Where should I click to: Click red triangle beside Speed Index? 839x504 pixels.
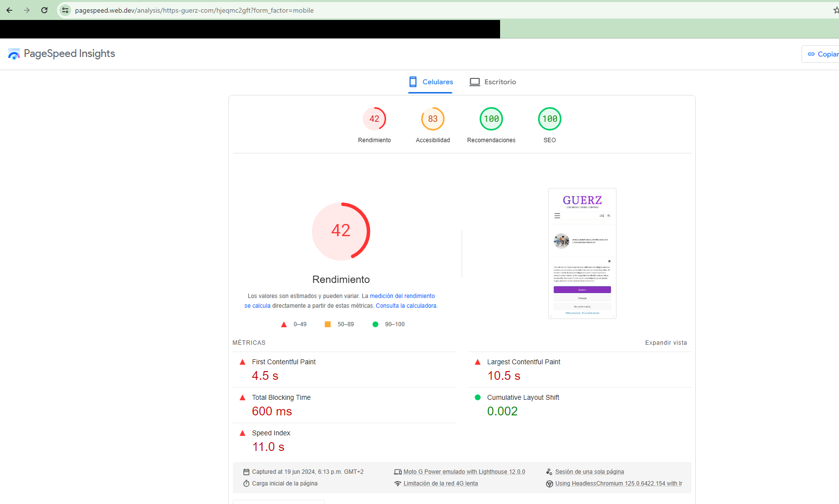(242, 433)
